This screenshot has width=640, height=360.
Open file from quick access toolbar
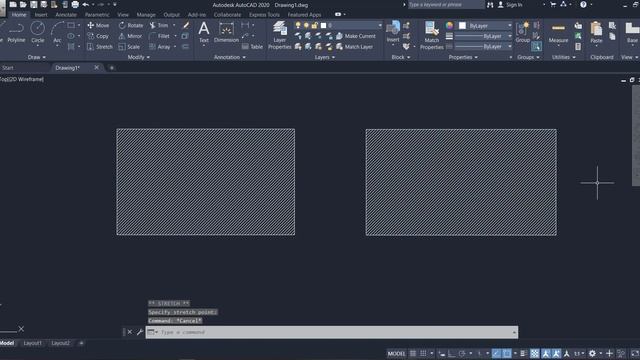click(23, 4)
